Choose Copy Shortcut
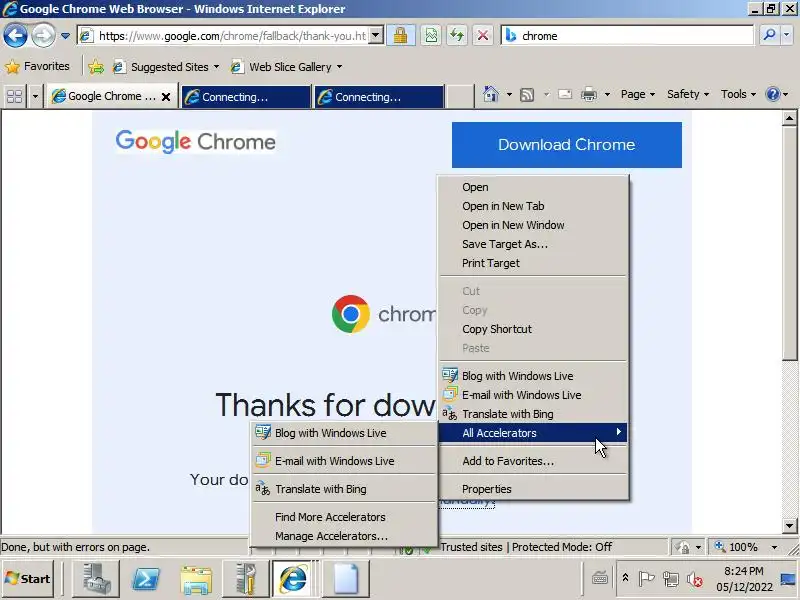This screenshot has height=600, width=800. coord(534,329)
